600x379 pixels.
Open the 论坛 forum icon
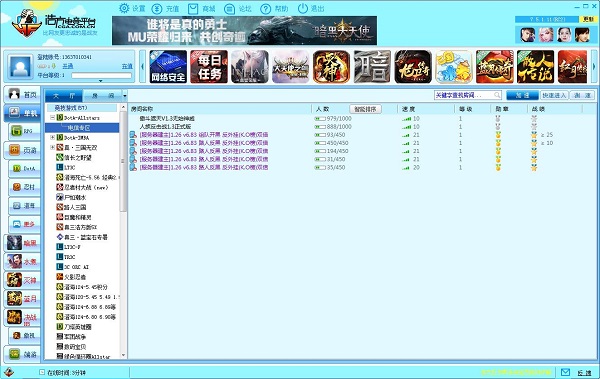[237, 8]
